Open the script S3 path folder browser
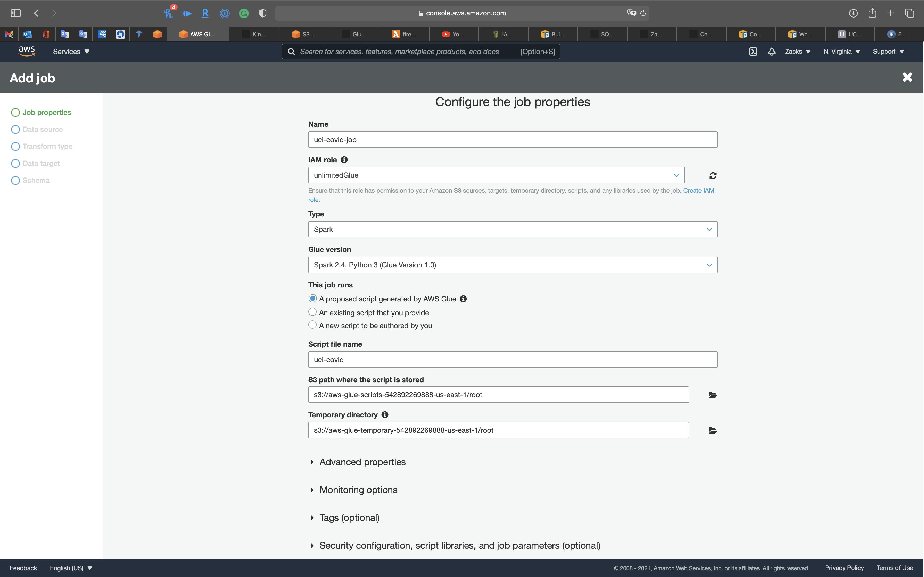Screen dimensions: 924x577 click(713, 395)
